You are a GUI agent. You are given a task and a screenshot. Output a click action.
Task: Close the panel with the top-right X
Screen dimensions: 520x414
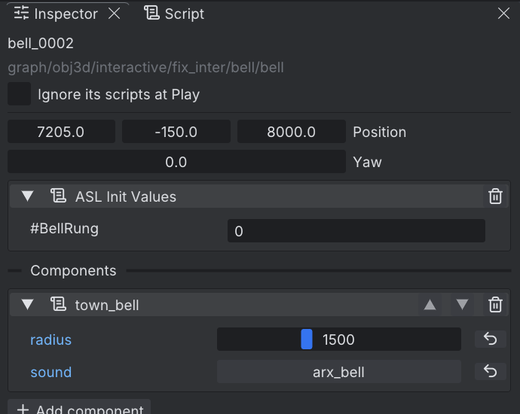pos(503,14)
